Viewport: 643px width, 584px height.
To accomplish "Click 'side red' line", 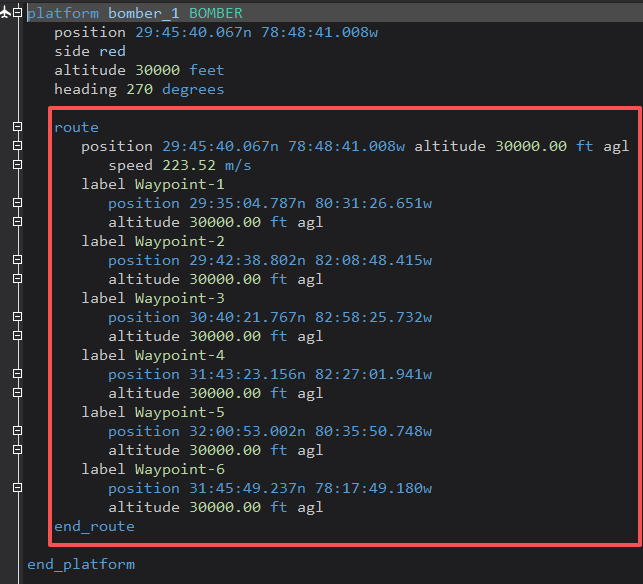I will (x=90, y=51).
